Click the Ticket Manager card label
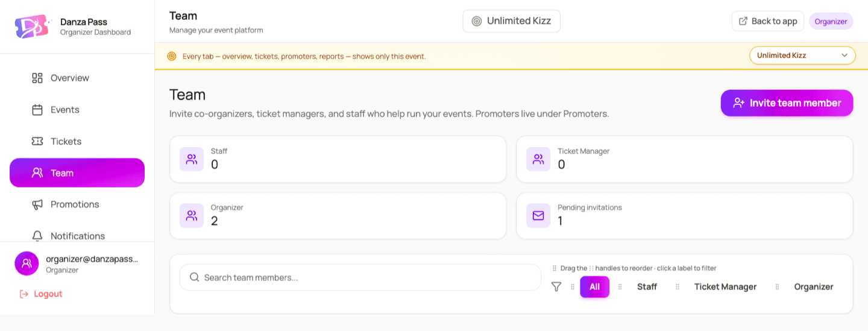The image size is (868, 331). [x=583, y=151]
